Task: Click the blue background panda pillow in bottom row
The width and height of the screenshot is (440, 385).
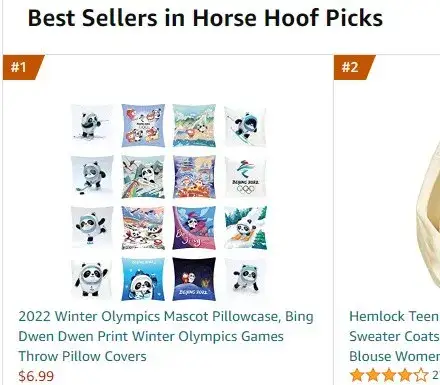Action: click(x=143, y=279)
